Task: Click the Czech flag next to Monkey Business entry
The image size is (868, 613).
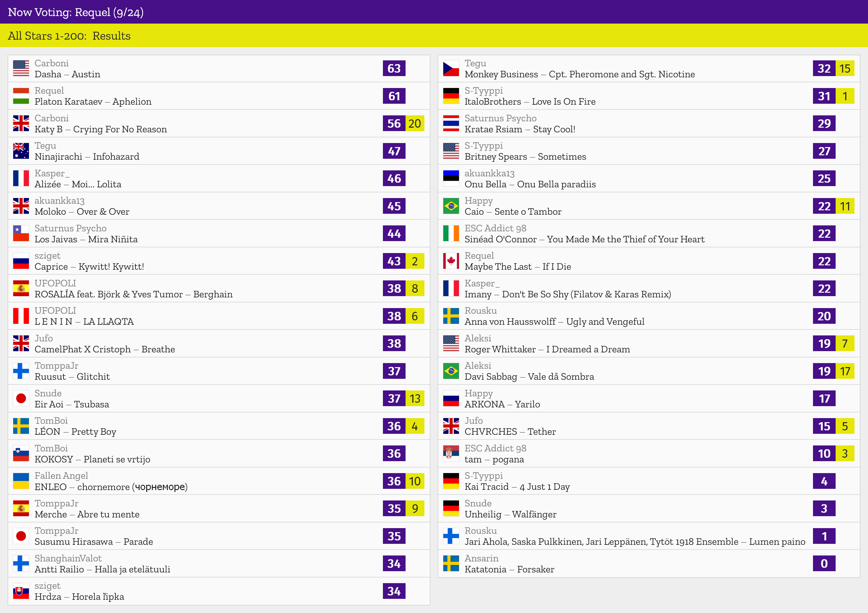Action: (451, 69)
